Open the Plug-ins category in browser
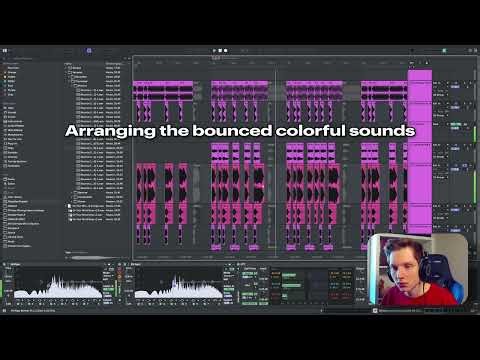480x360 pixels. coord(11,144)
